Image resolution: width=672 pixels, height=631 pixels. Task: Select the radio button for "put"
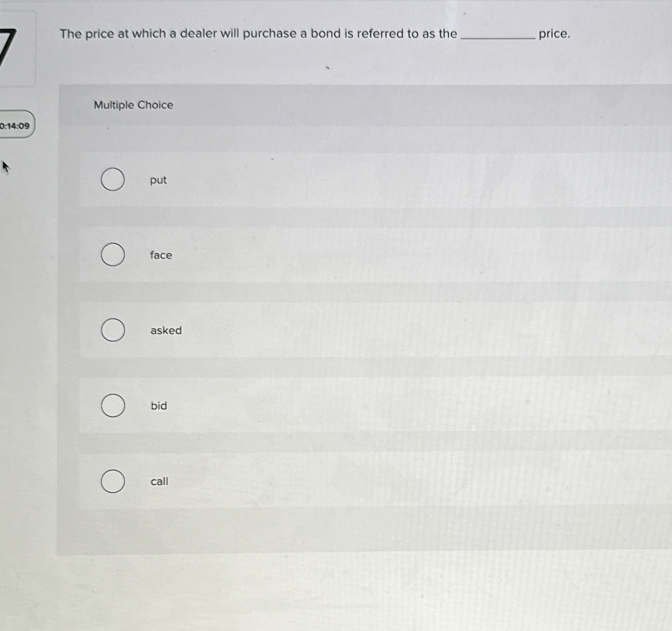pos(112,179)
